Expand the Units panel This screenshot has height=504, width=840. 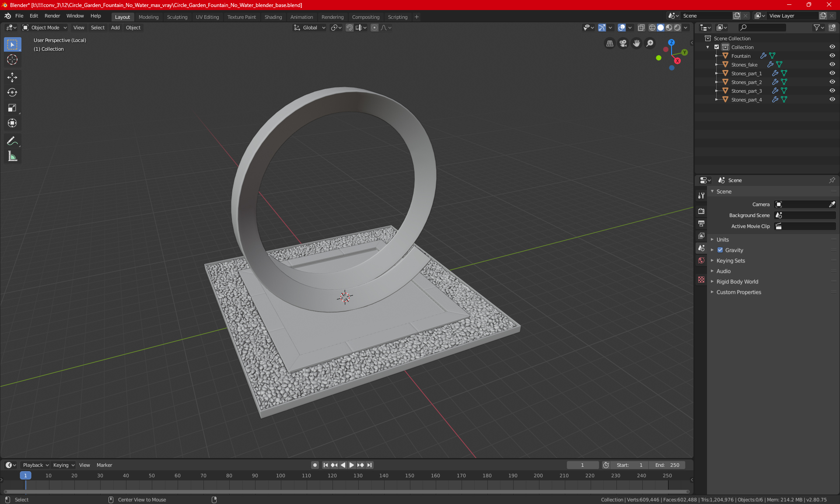(x=722, y=240)
